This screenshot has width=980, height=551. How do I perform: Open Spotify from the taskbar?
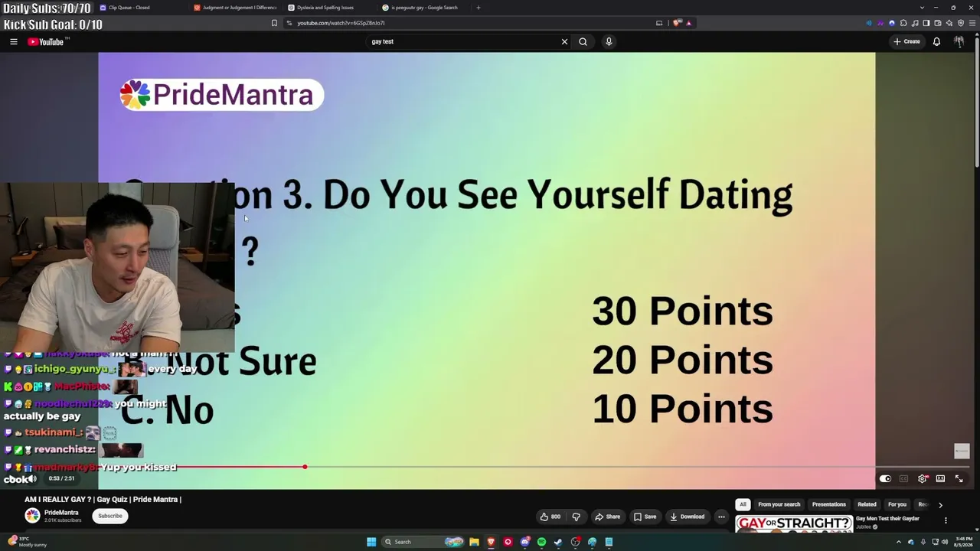(541, 542)
